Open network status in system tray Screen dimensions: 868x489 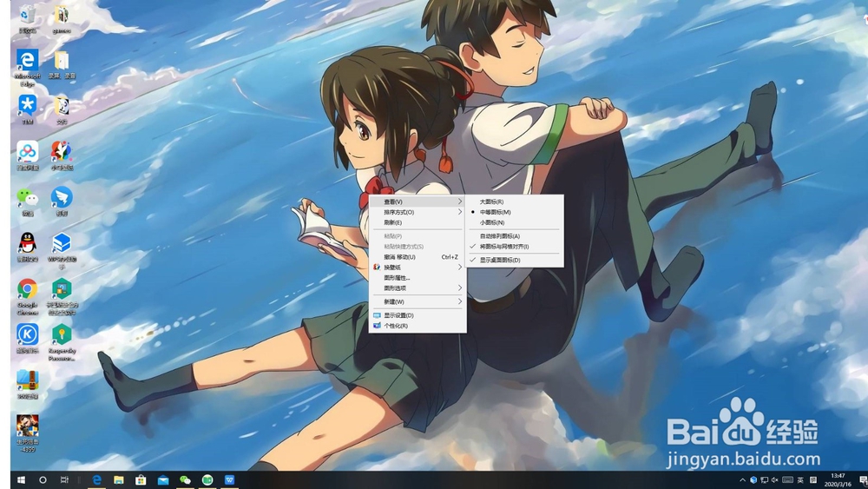point(765,479)
